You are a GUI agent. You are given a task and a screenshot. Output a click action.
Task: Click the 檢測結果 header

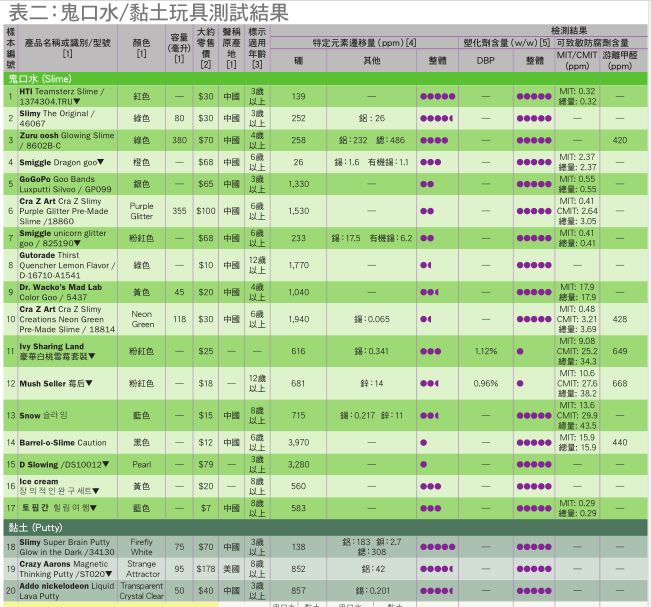pyautogui.click(x=569, y=30)
